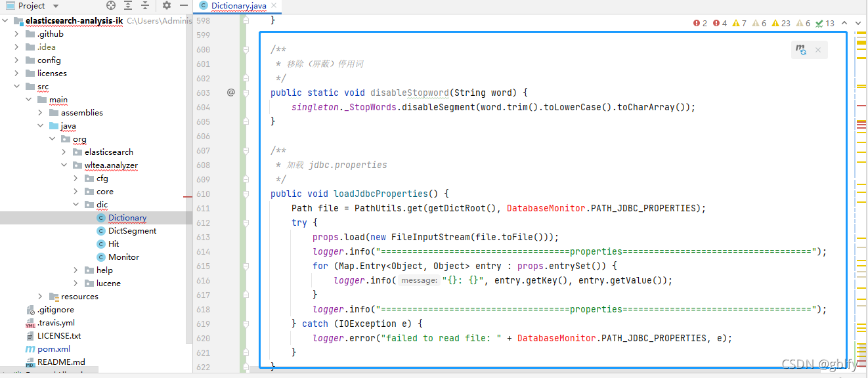Click the loadJdbcProperties method name
This screenshot has width=868, height=378.
[x=381, y=194]
